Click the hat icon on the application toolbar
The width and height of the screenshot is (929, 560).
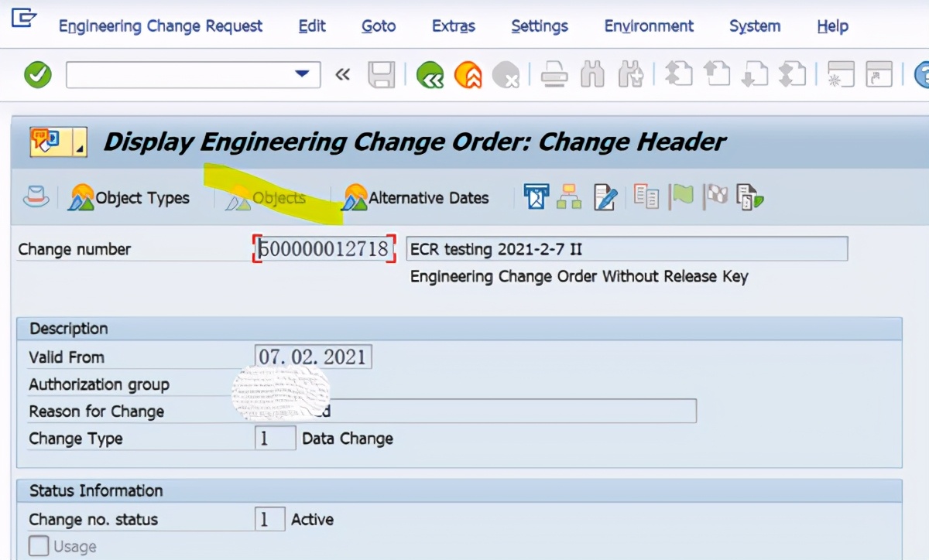[36, 197]
